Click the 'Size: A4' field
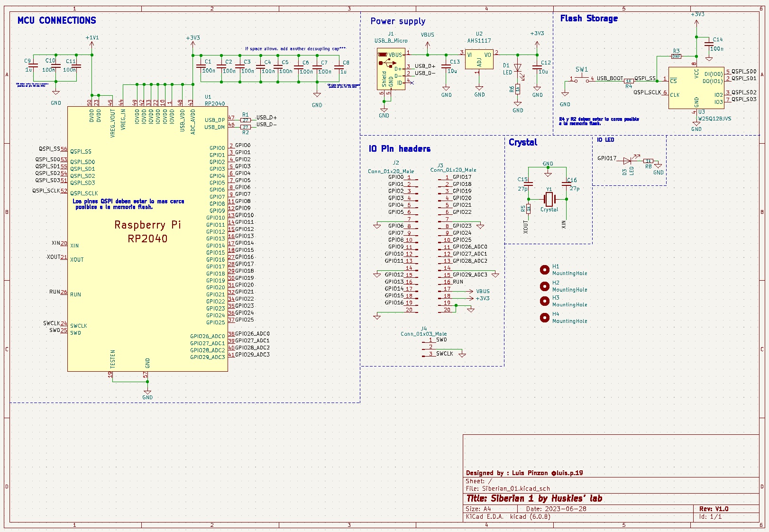This screenshot has height=532, width=769. pos(478,509)
